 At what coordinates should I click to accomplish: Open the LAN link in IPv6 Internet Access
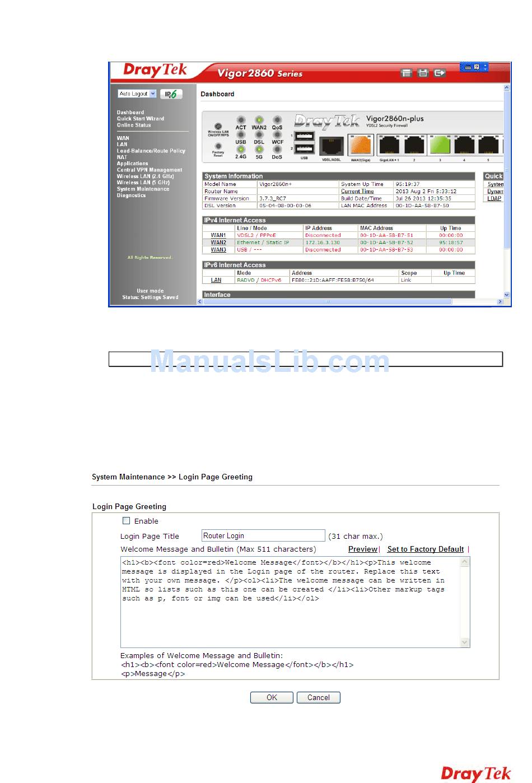216,280
